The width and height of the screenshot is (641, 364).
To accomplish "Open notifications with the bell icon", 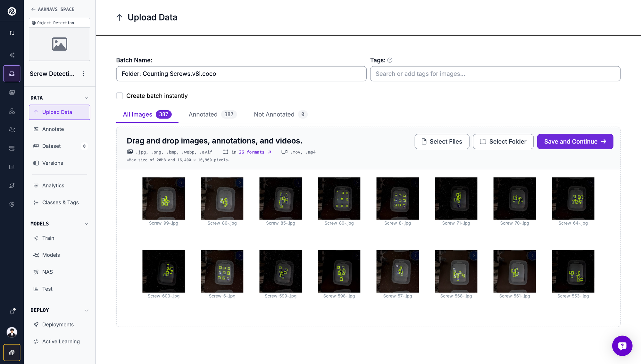I will click(12, 312).
